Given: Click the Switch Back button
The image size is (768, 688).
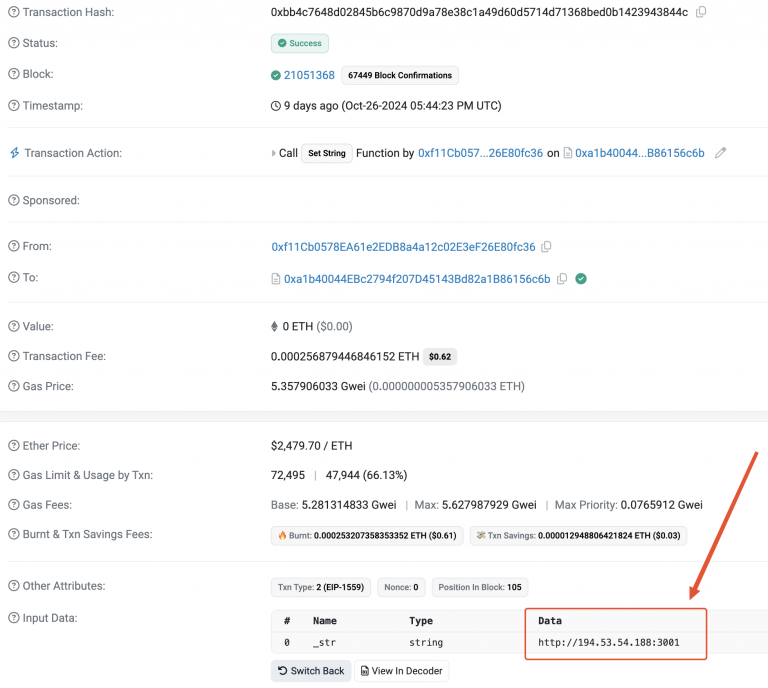Looking at the screenshot, I should point(310,671).
